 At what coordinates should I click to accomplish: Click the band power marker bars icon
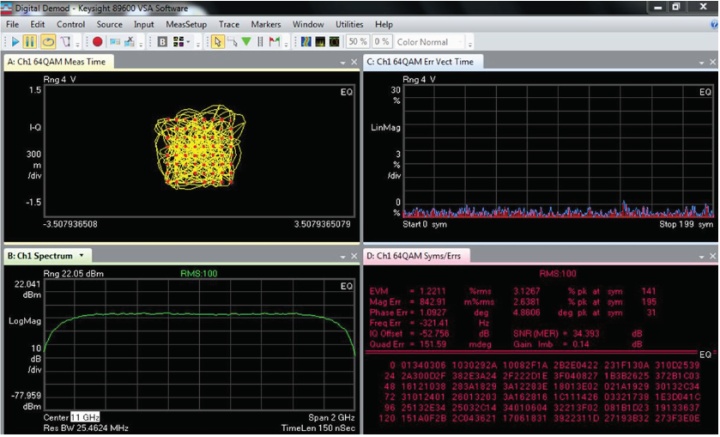click(260, 42)
